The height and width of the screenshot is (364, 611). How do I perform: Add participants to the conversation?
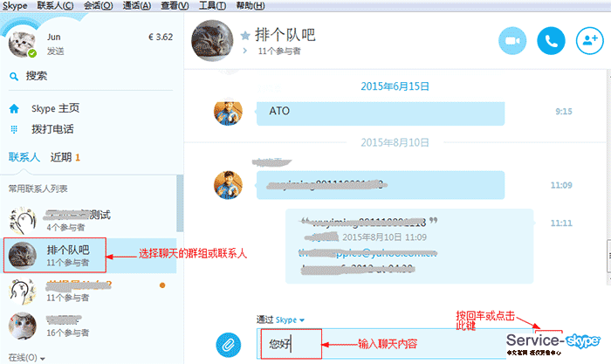589,40
